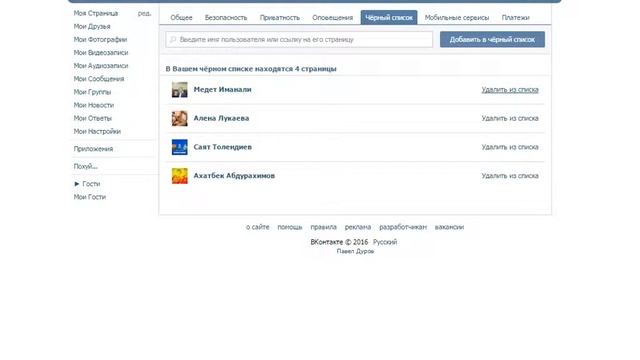
Task: Open Моя Страница in sidebar
Action: tap(96, 13)
